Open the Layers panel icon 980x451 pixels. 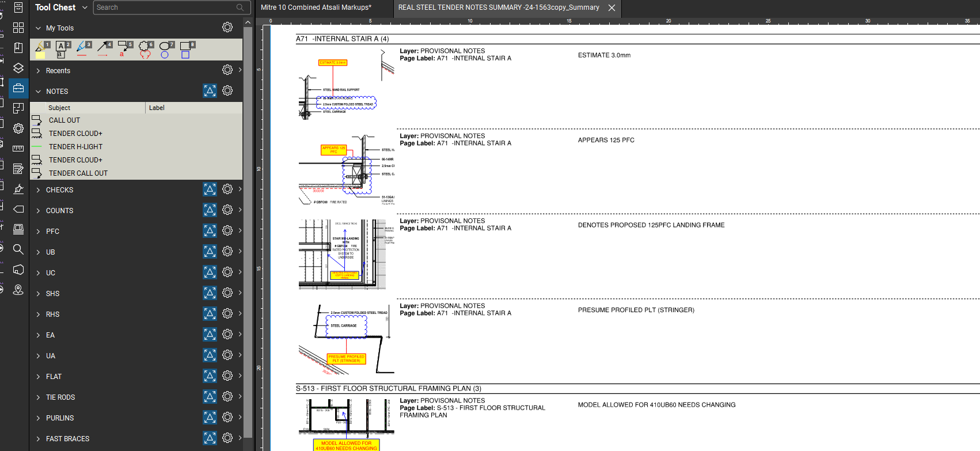18,68
